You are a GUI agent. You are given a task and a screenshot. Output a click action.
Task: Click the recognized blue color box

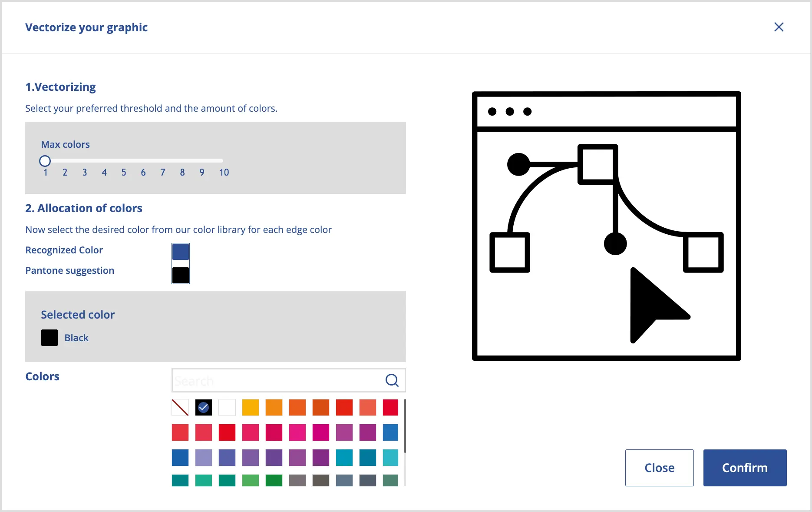click(181, 252)
